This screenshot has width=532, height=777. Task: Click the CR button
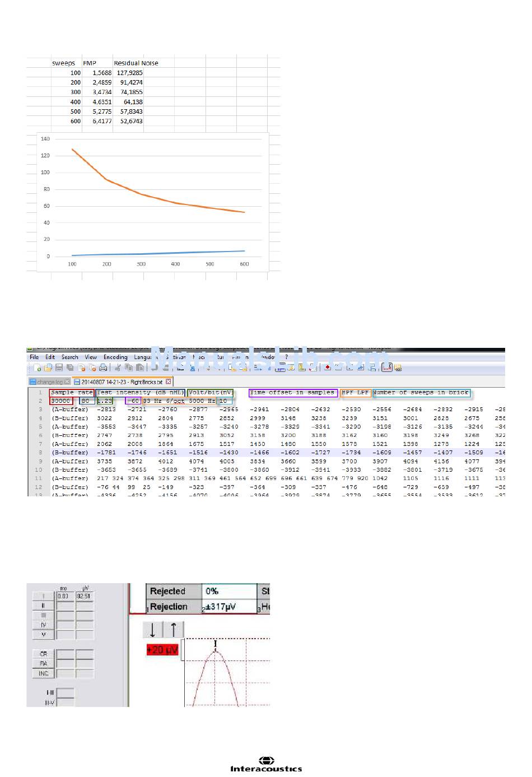coord(43,654)
